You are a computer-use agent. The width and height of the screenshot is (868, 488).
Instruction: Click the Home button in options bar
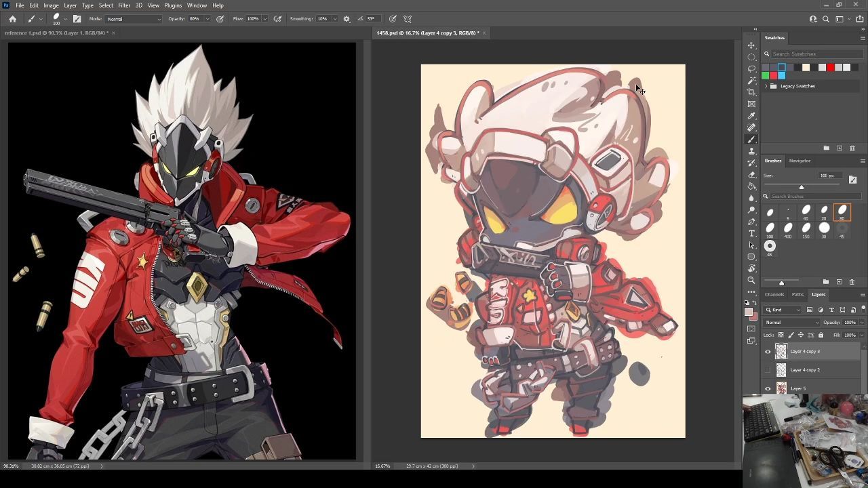tap(12, 19)
